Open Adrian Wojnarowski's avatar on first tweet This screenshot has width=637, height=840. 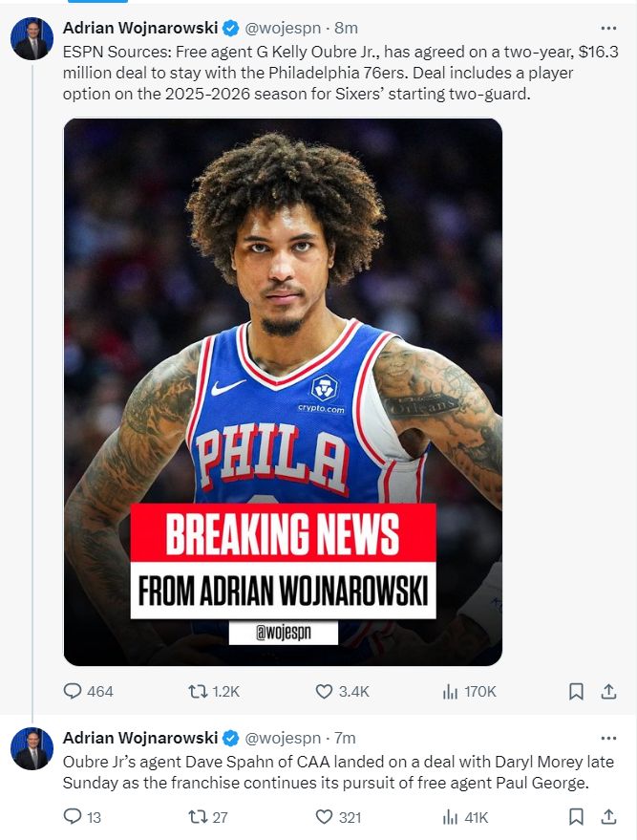[32, 39]
